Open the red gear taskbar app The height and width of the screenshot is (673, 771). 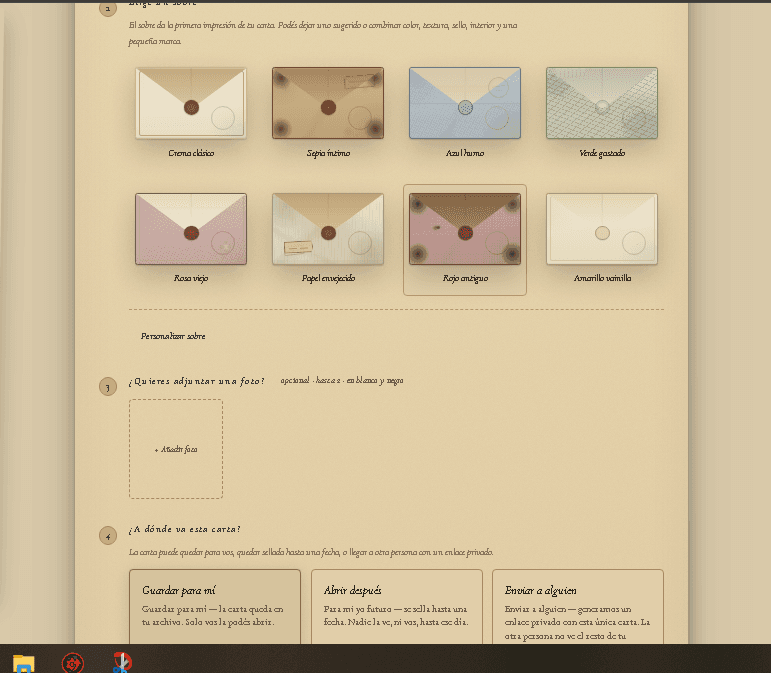click(73, 663)
